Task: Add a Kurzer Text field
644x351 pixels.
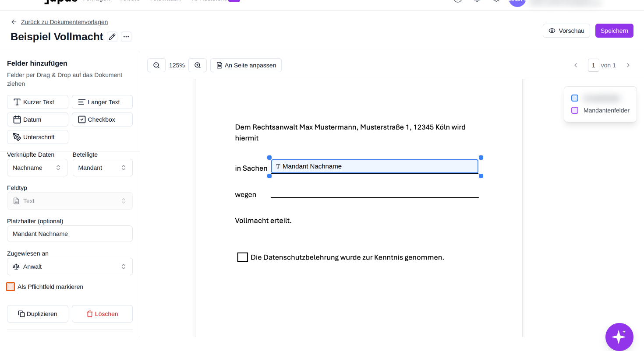Action: point(38,102)
